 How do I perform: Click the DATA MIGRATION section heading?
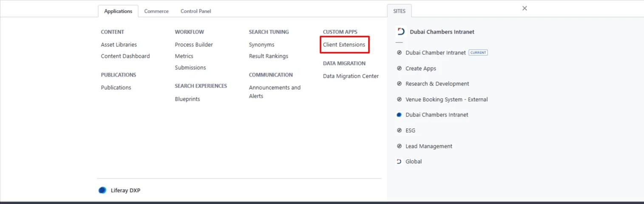pyautogui.click(x=344, y=63)
